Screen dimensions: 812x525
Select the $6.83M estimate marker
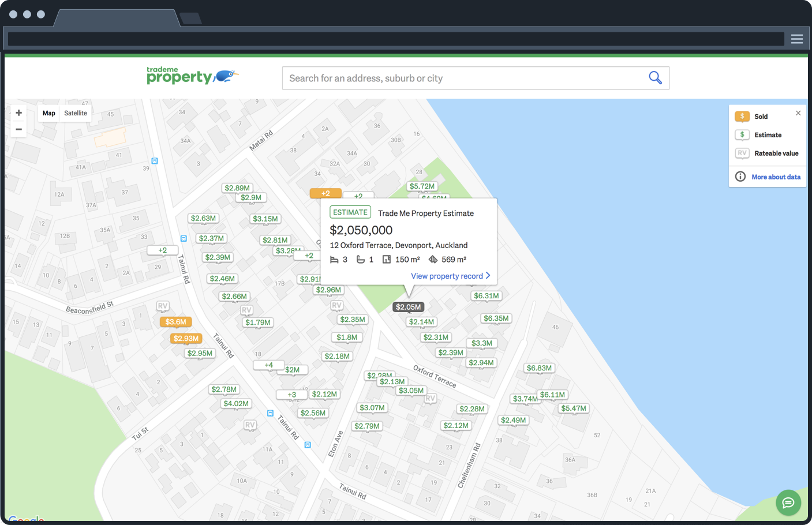click(x=539, y=368)
